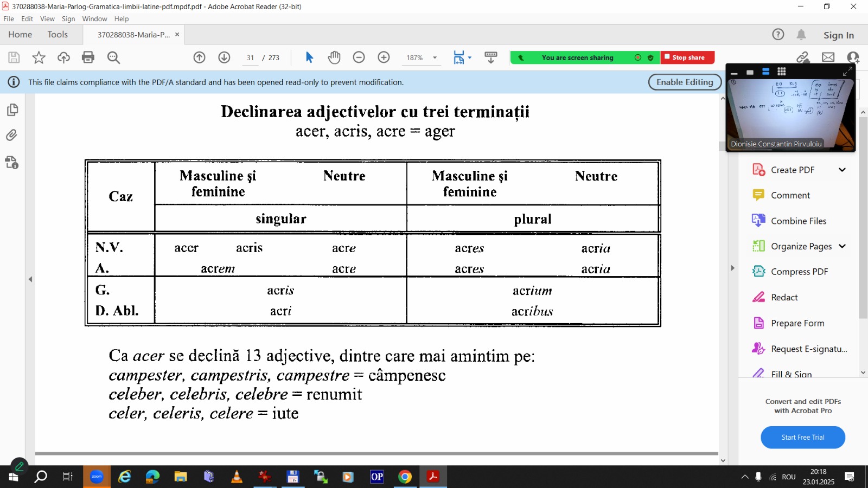Open the View menu
Screen dimensions: 868x488
tap(47, 19)
